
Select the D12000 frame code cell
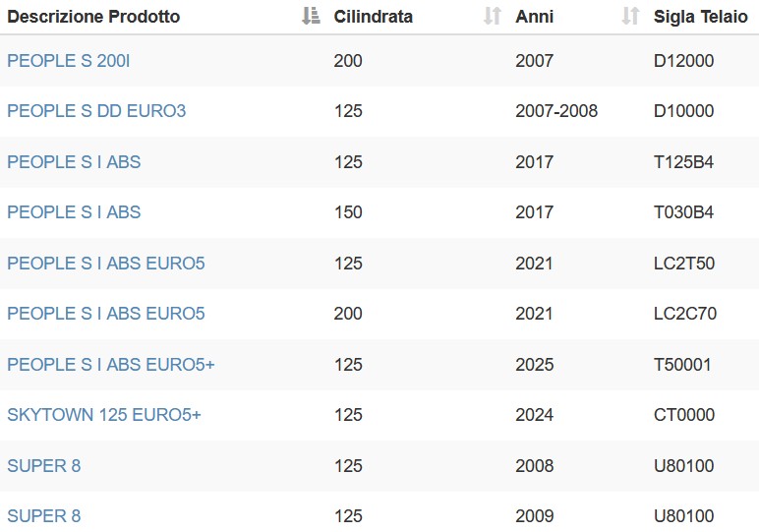click(x=683, y=61)
